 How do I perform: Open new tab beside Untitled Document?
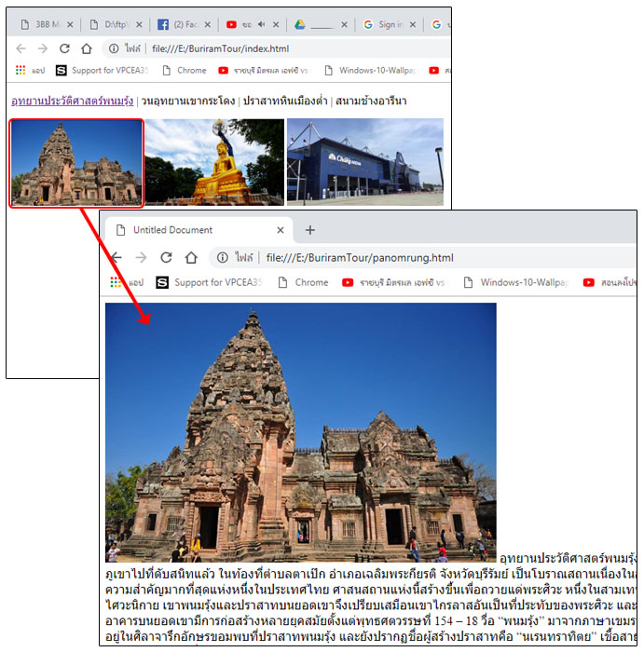coord(310,230)
